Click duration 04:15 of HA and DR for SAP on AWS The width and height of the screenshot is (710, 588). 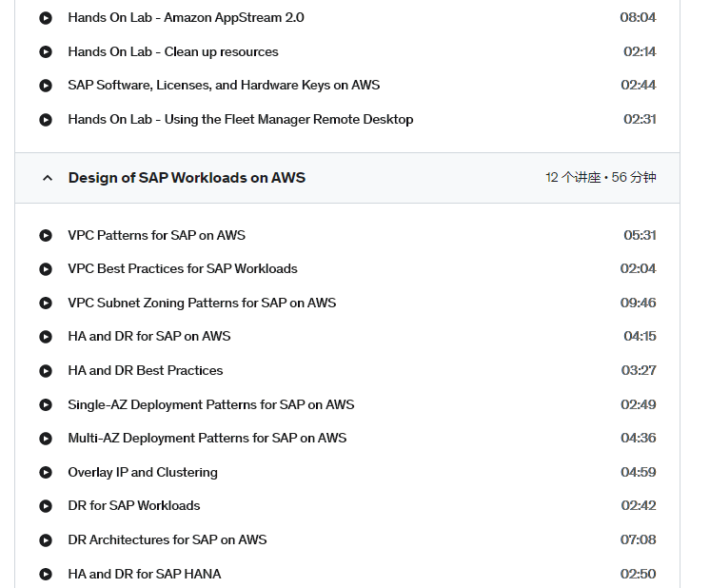[x=640, y=336]
